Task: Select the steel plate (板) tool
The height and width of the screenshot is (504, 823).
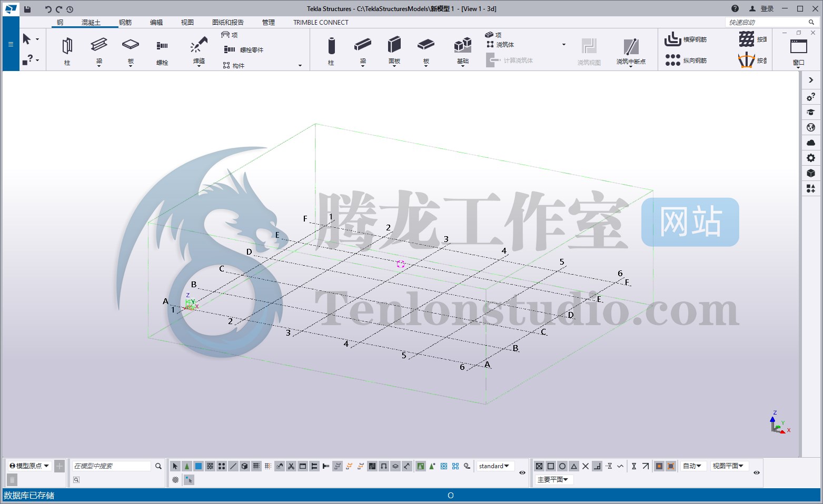Action: point(131,51)
